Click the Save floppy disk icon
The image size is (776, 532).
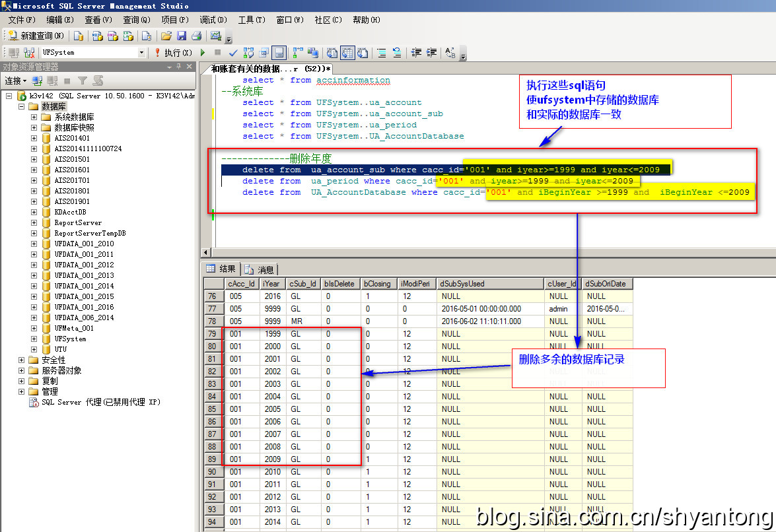coord(182,36)
